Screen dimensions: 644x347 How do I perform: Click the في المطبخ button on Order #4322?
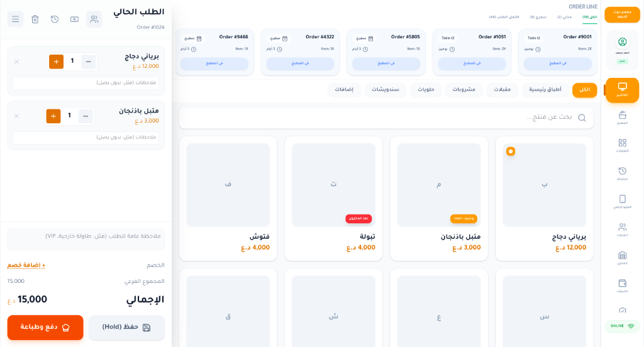(300, 63)
